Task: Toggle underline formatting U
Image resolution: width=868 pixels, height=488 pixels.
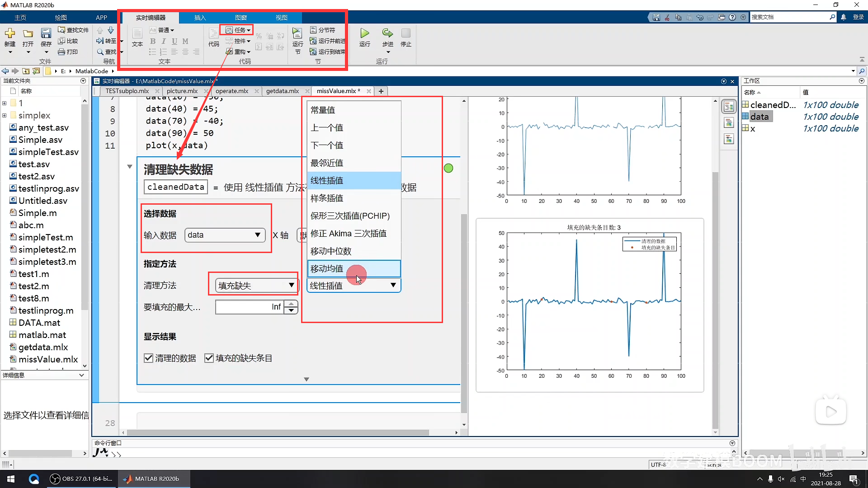Action: 175,41
